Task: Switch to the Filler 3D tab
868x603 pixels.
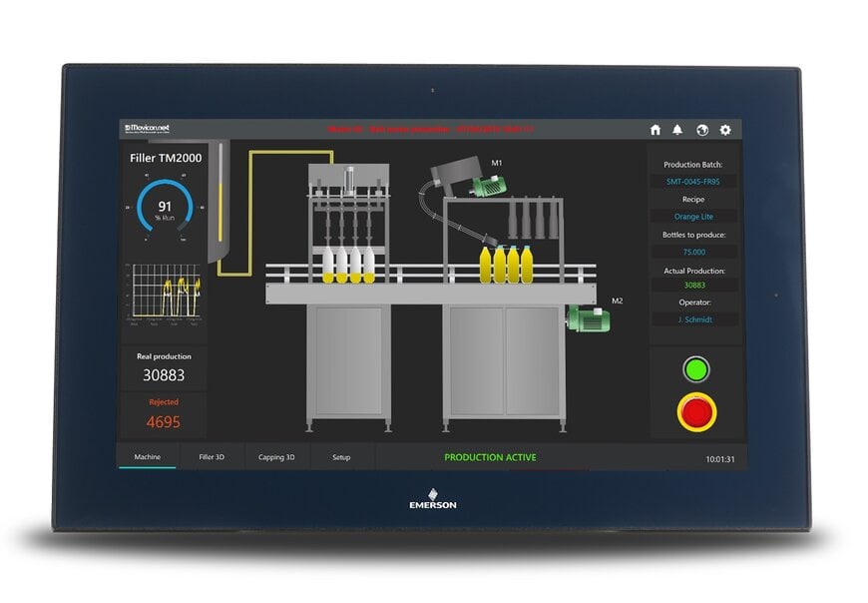Action: coord(212,457)
